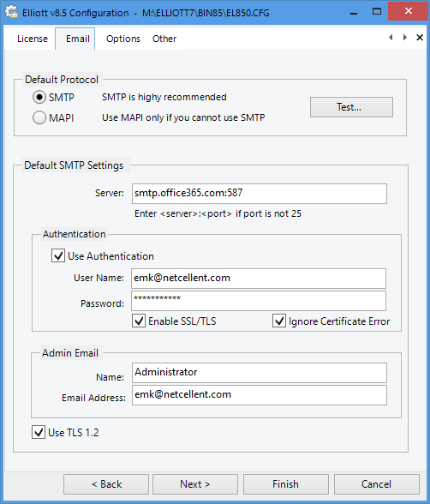Click the Finish button
The height and width of the screenshot is (504, 430).
(x=285, y=484)
